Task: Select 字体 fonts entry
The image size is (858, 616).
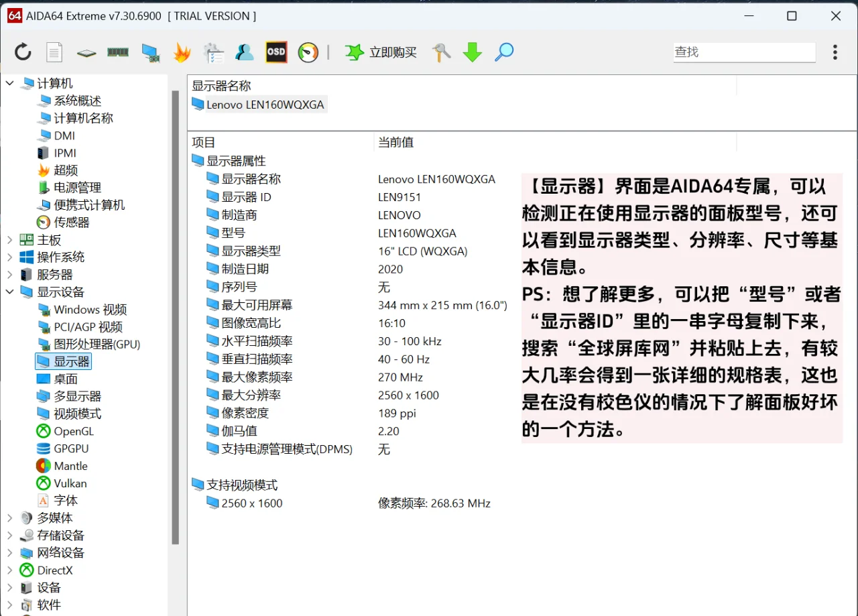Action: 57,501
